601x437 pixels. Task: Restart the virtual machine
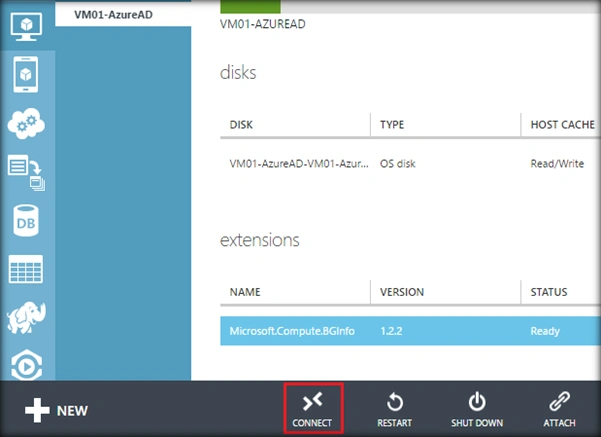(394, 410)
